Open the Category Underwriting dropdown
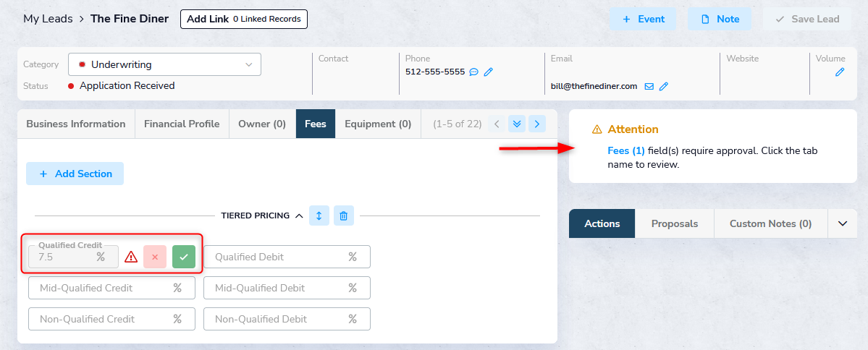Screen dimensions: 868x350 click(x=164, y=64)
